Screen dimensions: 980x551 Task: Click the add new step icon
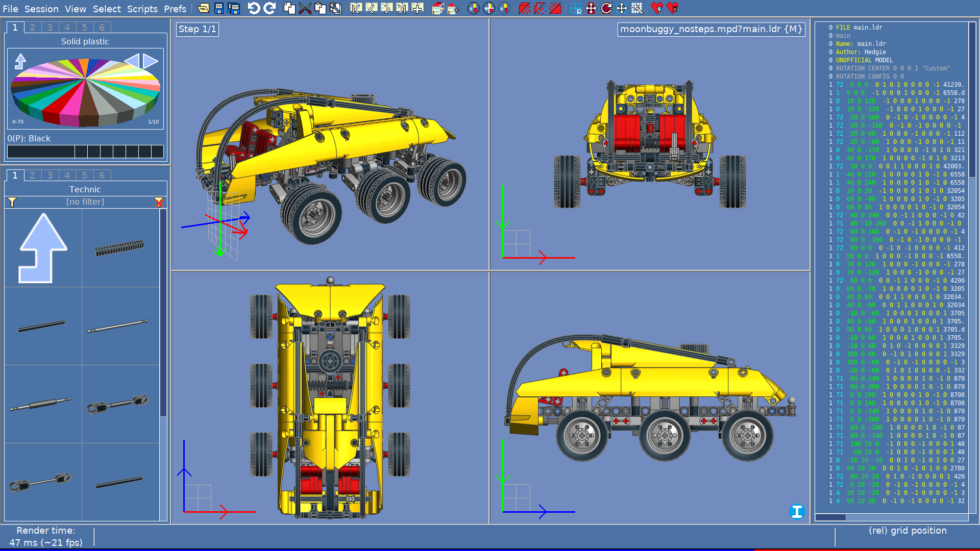pos(418,8)
